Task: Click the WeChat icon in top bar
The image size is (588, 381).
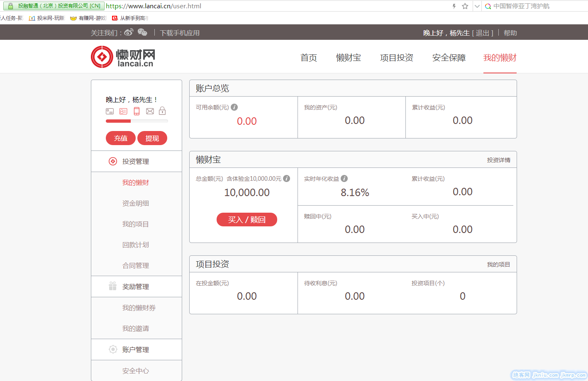Action: (142, 32)
